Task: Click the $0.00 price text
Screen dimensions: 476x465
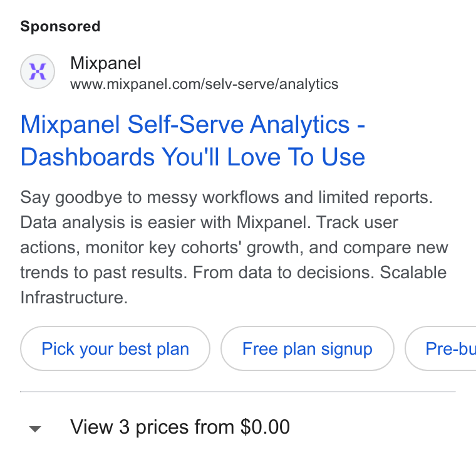Action: pos(265,427)
